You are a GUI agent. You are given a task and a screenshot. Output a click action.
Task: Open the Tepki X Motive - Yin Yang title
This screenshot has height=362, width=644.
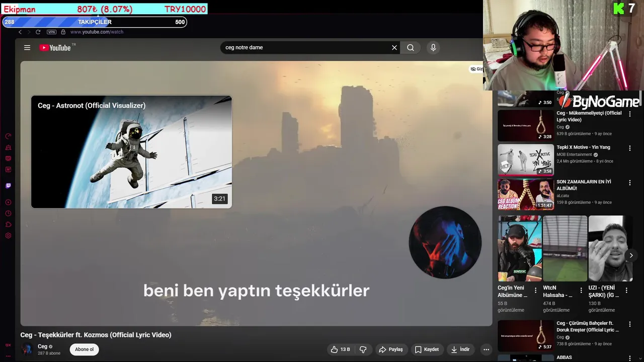(583, 147)
